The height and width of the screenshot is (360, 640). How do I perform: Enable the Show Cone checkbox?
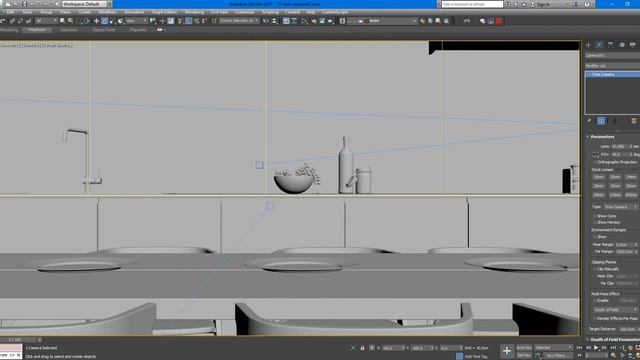click(x=595, y=216)
